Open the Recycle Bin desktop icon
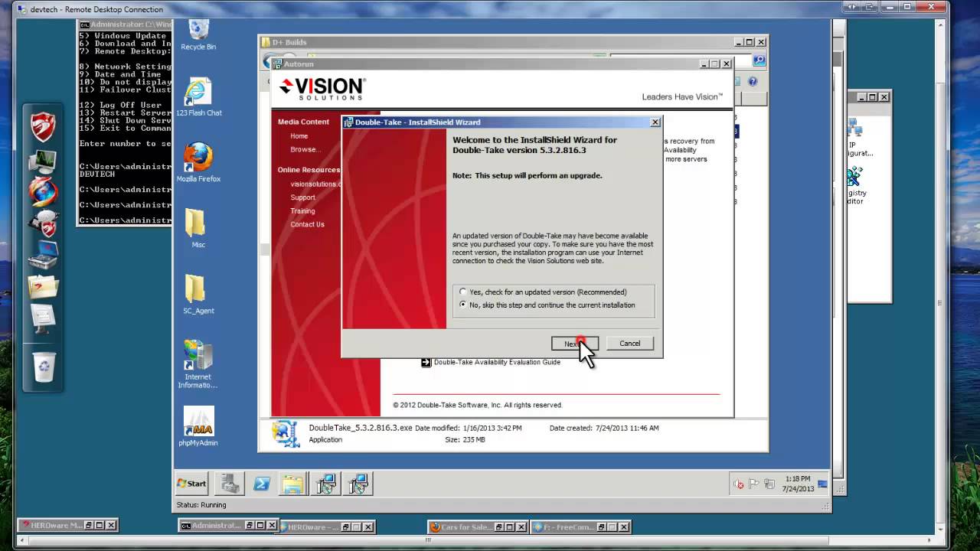980x551 pixels. click(198, 35)
